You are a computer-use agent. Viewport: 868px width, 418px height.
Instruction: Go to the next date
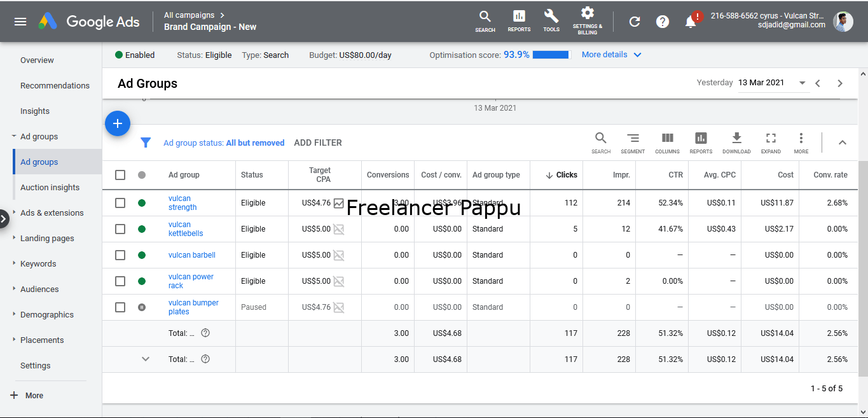pos(840,83)
